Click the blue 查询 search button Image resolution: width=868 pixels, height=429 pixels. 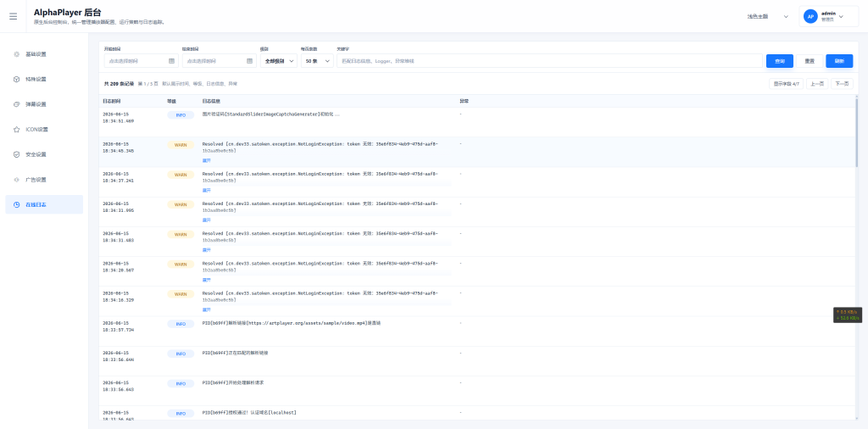pos(780,61)
